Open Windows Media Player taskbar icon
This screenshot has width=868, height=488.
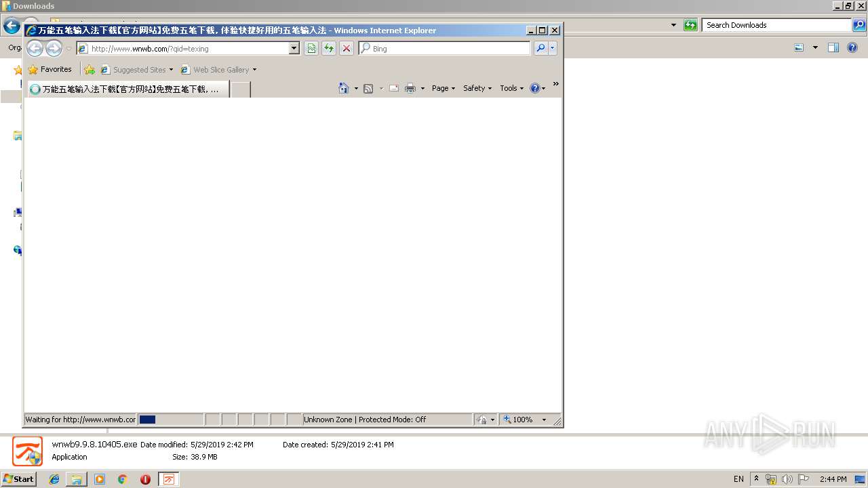[x=100, y=479]
